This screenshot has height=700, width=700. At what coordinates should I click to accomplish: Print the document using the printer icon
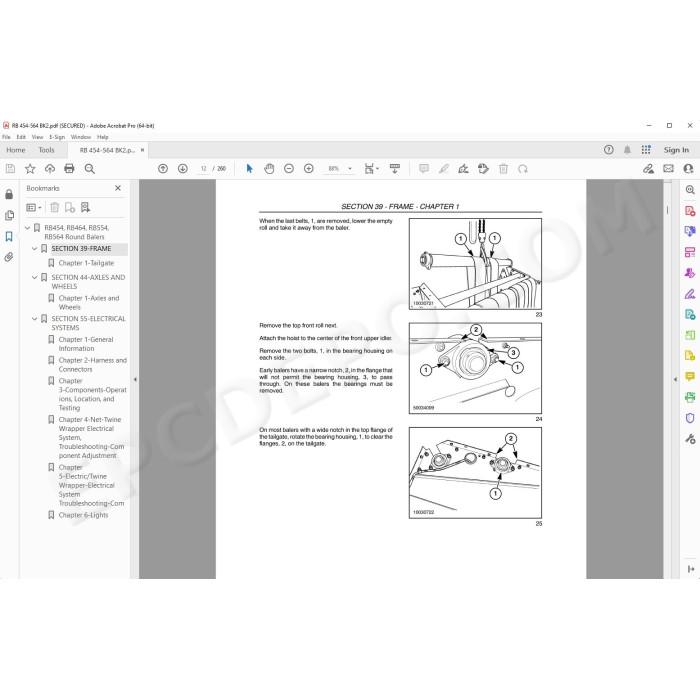pyautogui.click(x=69, y=169)
